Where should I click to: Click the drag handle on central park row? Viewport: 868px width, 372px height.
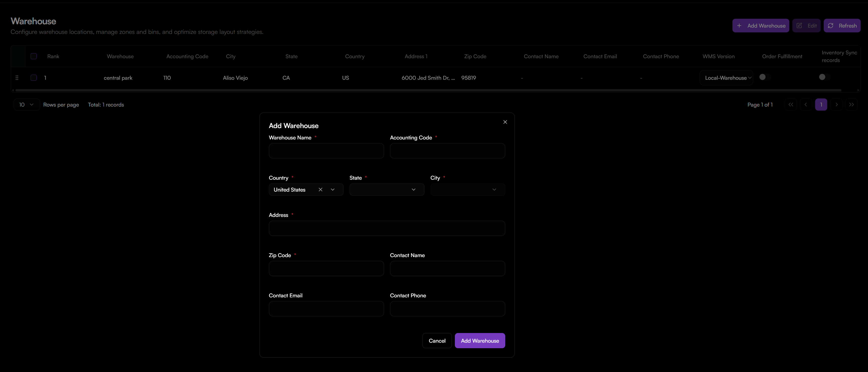[17, 78]
